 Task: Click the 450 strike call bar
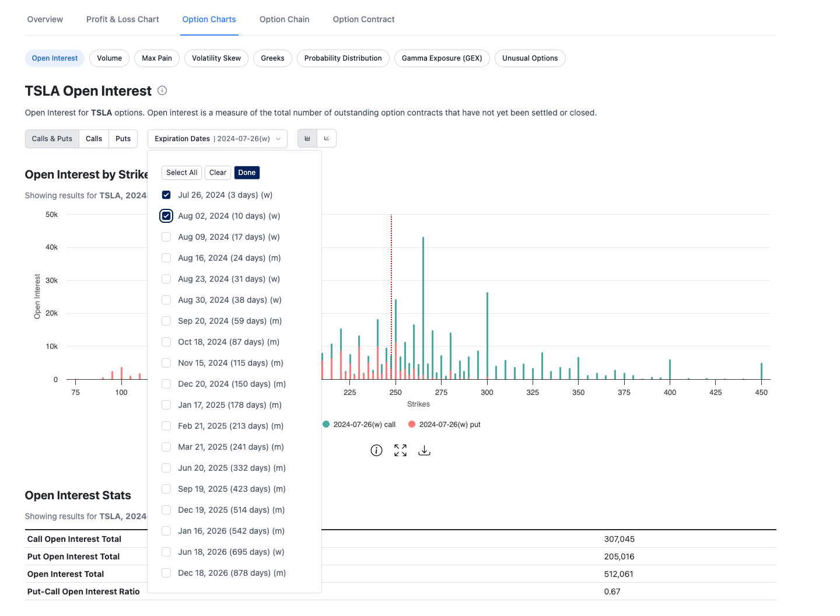pos(761,371)
